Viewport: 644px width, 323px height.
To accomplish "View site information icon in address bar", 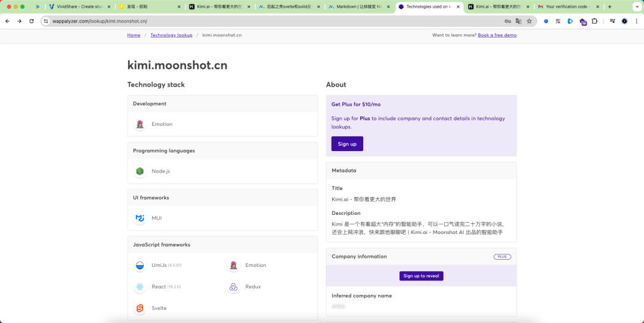I will 46,21.
